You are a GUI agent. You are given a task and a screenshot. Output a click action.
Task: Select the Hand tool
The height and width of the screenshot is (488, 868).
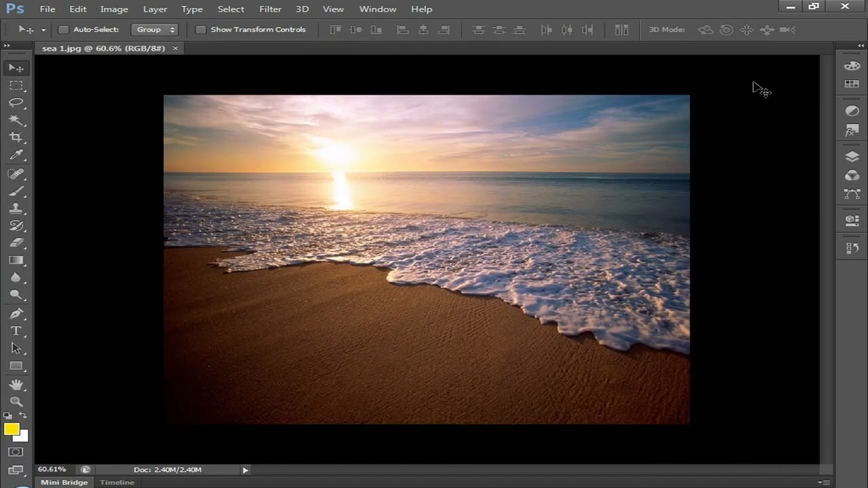[x=16, y=384]
